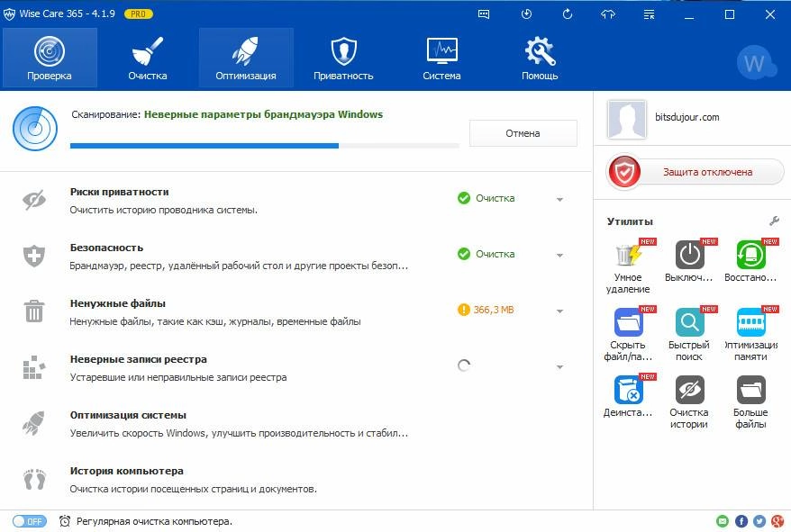This screenshot has width=791, height=532.
Task: Open the Google Plus icon in status bar
Action: tap(777, 521)
